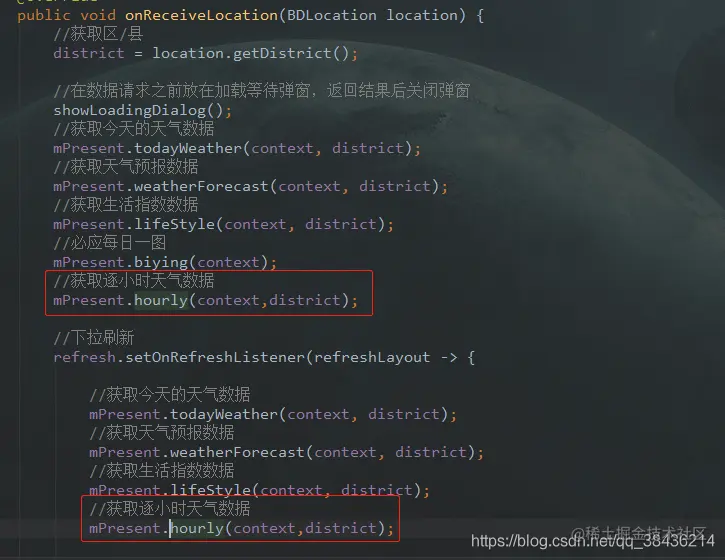
Task: Click first highlighted hourly method call
Action: [x=160, y=300]
